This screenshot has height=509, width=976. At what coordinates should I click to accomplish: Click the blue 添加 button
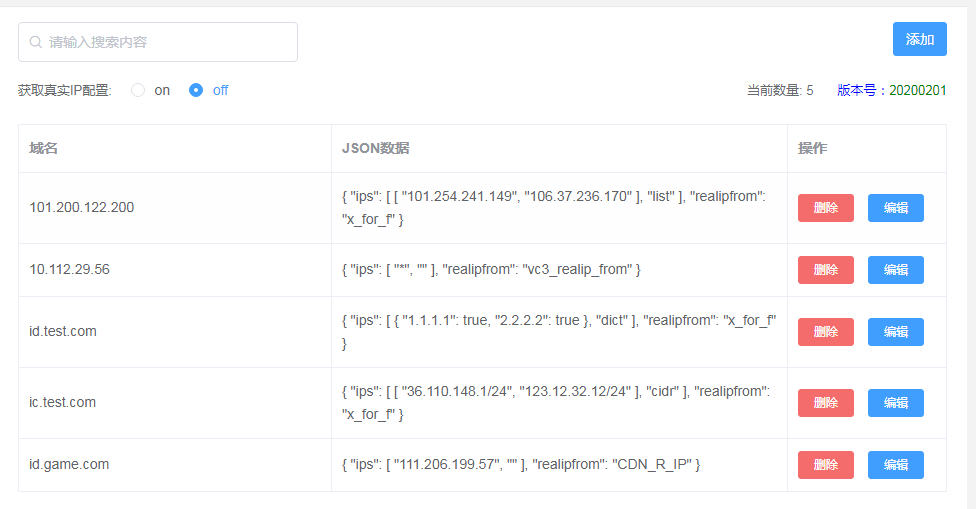(x=919, y=39)
